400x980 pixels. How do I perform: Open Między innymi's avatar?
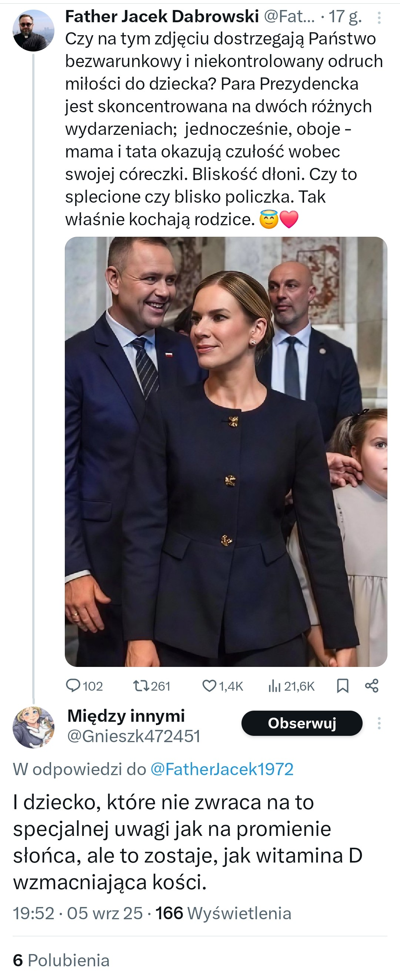click(33, 727)
